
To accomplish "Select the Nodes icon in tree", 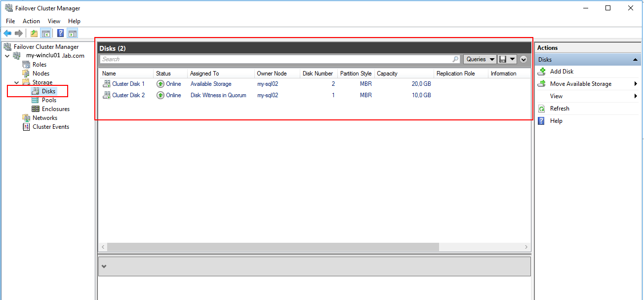I will click(x=26, y=74).
